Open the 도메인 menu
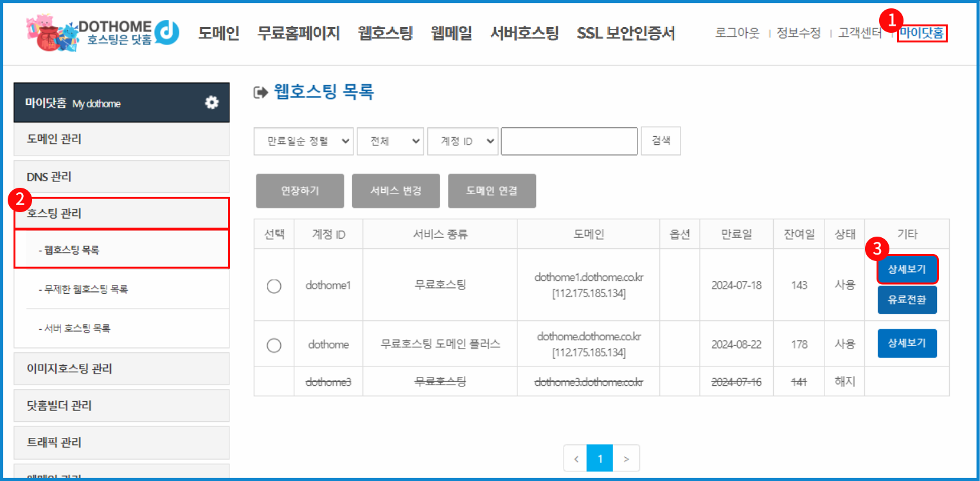 point(218,33)
